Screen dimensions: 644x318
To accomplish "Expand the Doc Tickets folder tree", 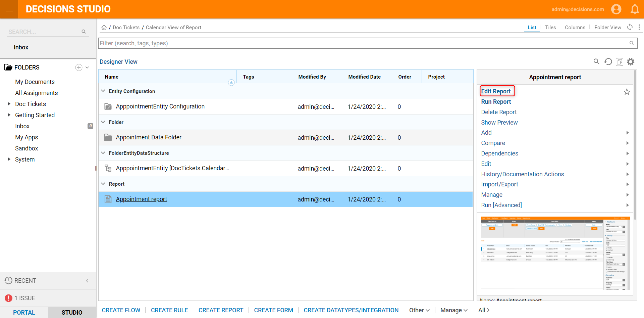I will [x=9, y=104].
